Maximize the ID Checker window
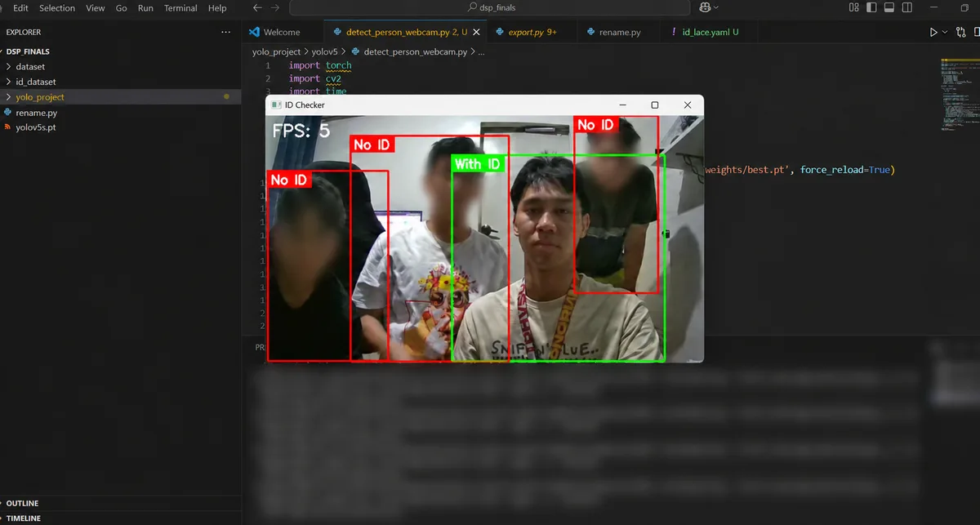This screenshot has width=980, height=525. pyautogui.click(x=654, y=105)
